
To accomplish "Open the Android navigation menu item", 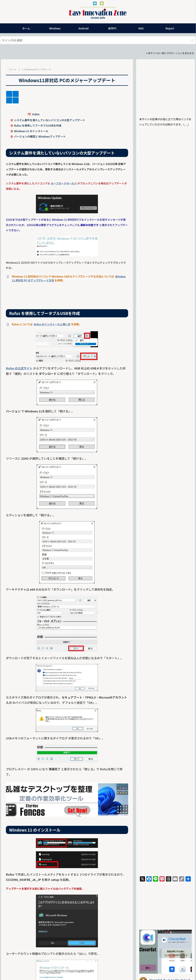I will (84, 29).
